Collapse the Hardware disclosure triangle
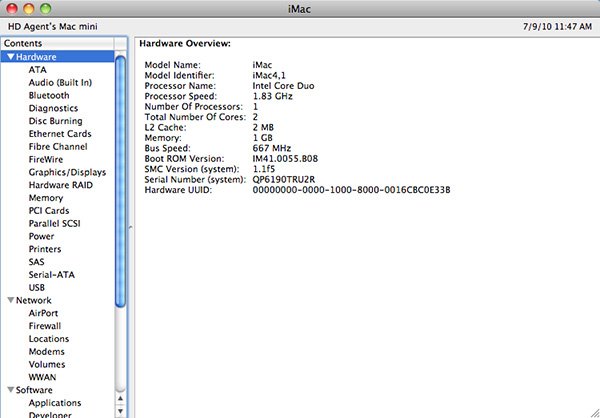600x418 pixels. click(x=10, y=58)
